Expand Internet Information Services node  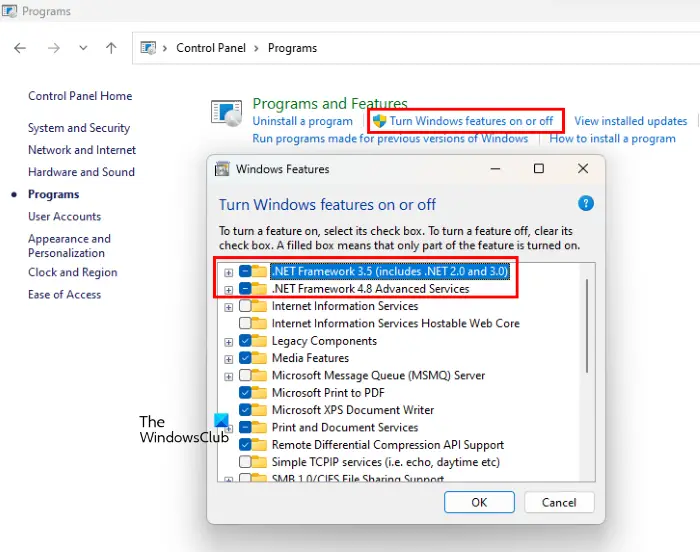point(229,307)
